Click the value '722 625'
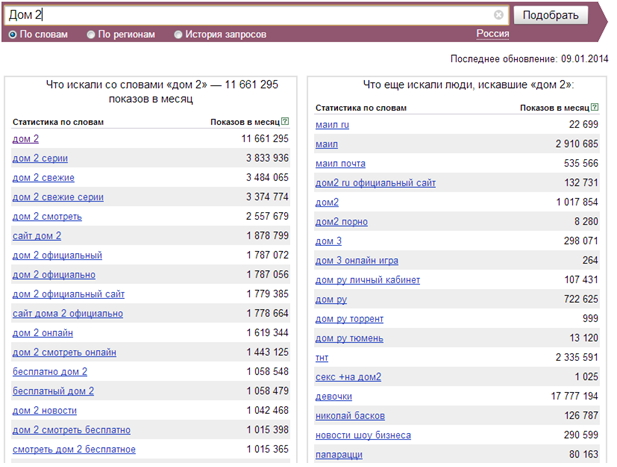The width and height of the screenshot is (617, 467). pos(581,299)
